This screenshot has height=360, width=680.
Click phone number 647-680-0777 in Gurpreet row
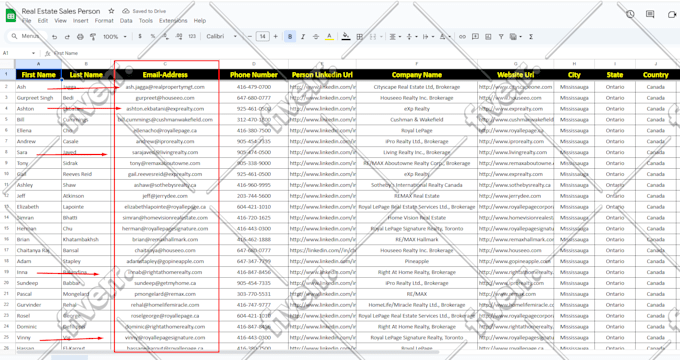tap(254, 98)
